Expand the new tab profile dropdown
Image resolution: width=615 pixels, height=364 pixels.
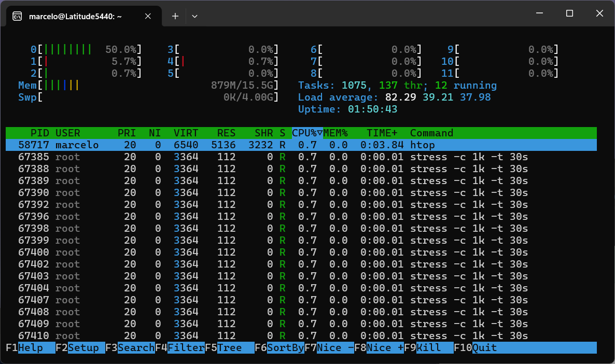(x=194, y=16)
